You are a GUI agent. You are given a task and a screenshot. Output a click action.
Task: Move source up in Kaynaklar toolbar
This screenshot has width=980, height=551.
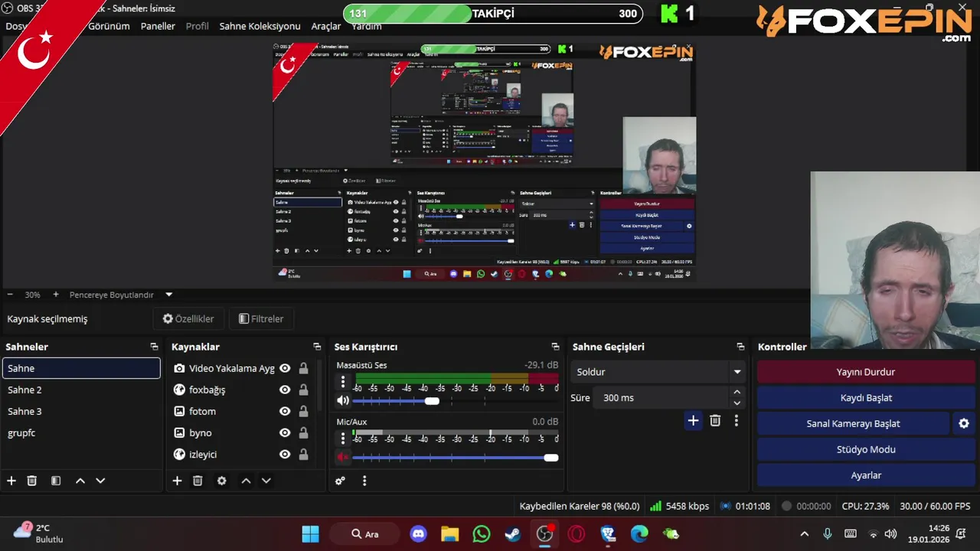click(246, 481)
